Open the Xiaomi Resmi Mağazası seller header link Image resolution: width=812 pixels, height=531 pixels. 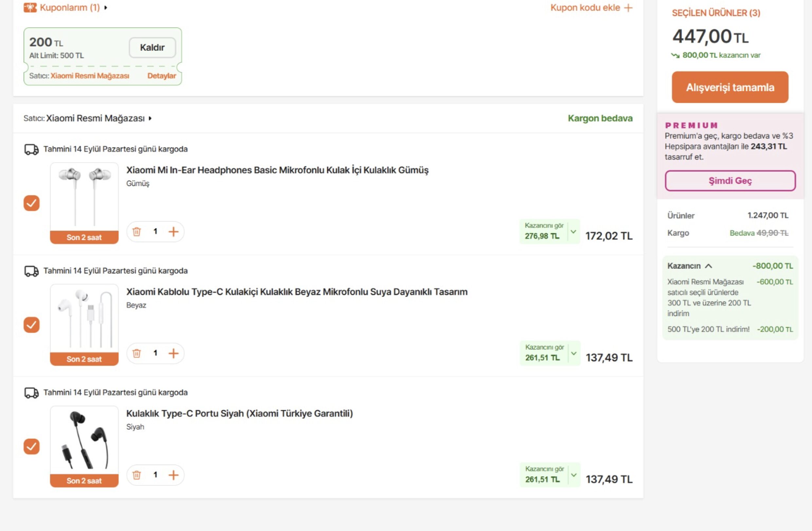(x=95, y=118)
